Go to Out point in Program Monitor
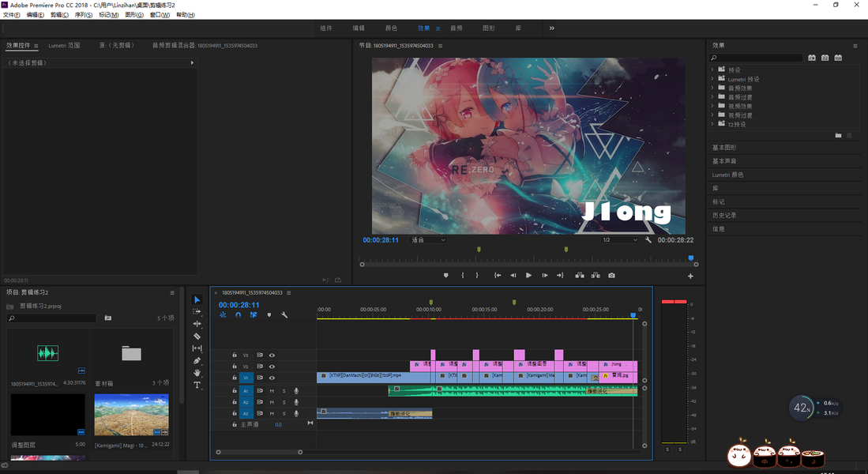Image resolution: width=868 pixels, height=474 pixels. coord(560,275)
